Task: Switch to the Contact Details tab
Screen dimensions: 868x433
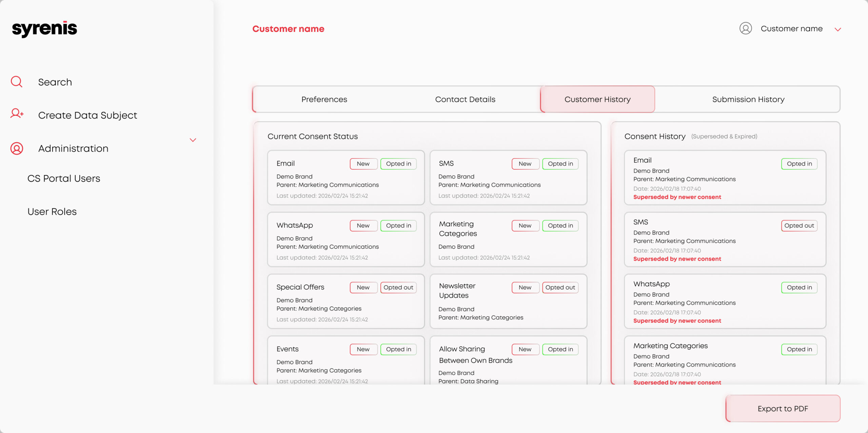Action: tap(465, 99)
